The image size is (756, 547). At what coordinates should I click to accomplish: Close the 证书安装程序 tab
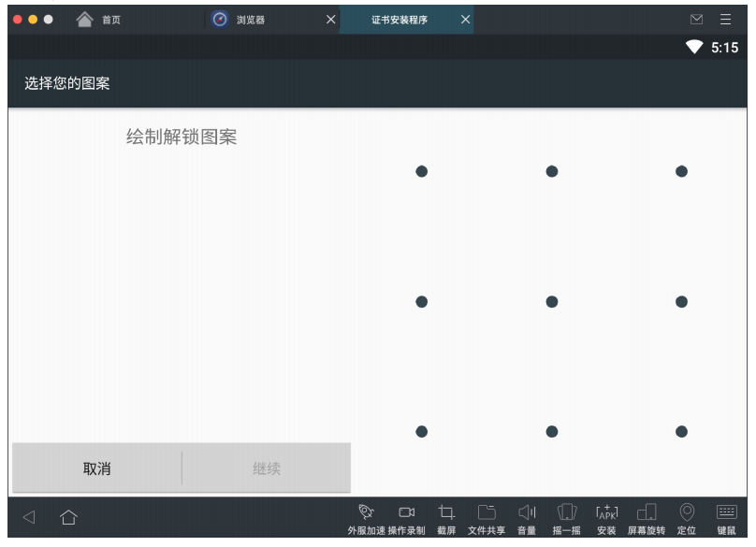click(465, 20)
